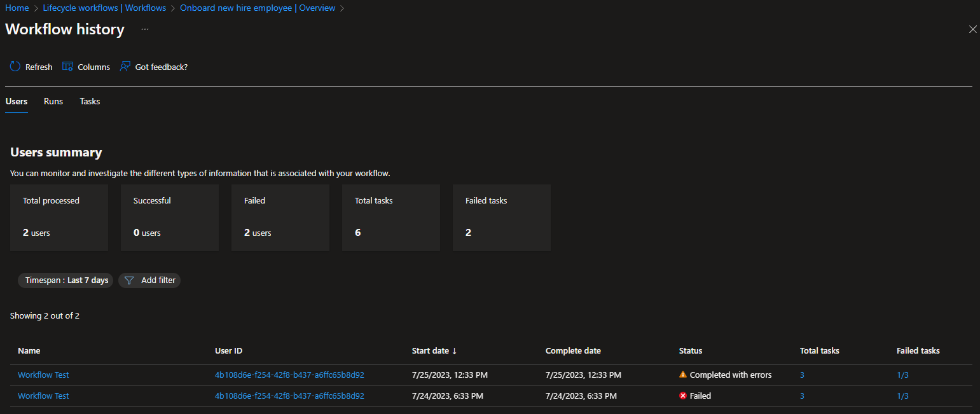Click the Refresh icon in the toolbar
980x414 pixels.
(x=15, y=67)
